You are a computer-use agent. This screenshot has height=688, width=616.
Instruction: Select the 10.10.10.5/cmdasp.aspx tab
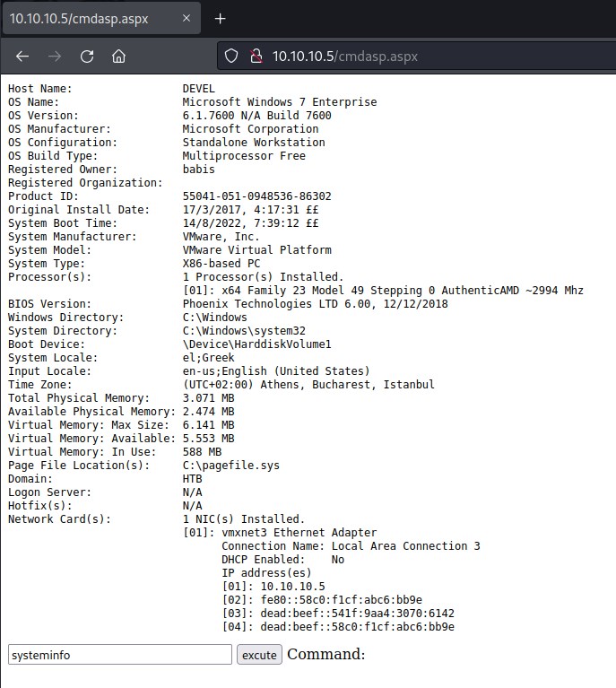pos(81,18)
